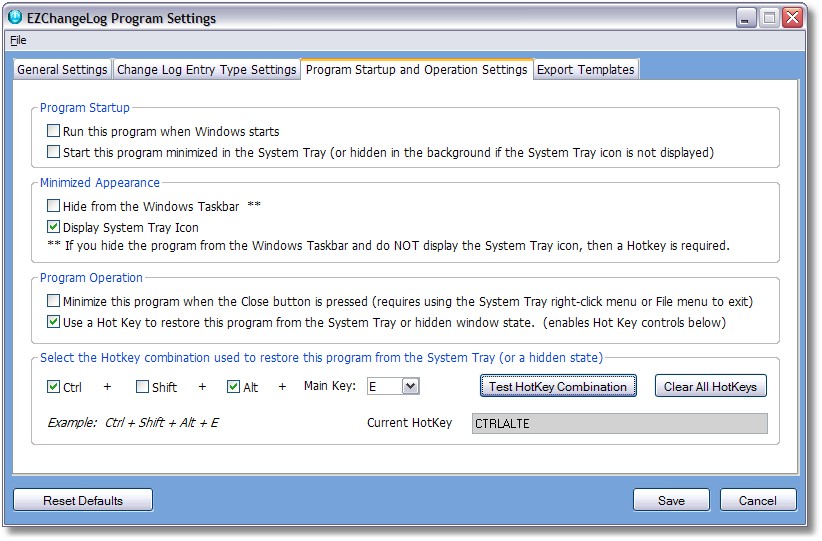
Task: Uncheck the Ctrl modifier checkbox
Action: 53,387
